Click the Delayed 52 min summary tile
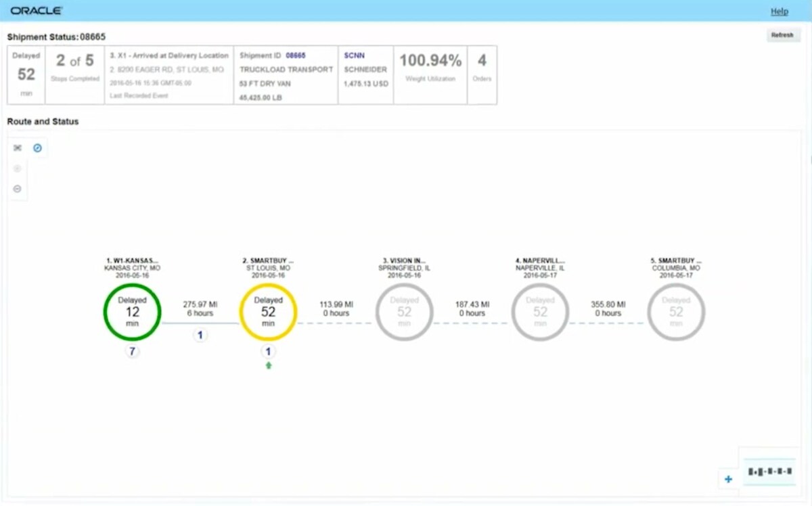The image size is (812, 506). (26, 74)
